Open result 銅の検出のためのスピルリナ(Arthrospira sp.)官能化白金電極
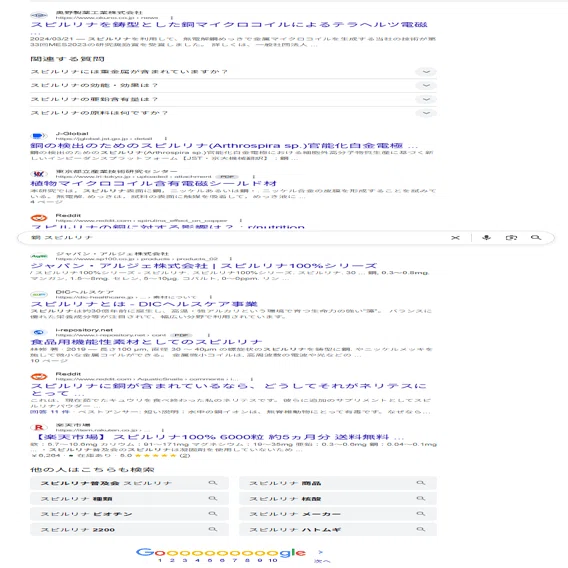Image resolution: width=568 pixels, height=568 pixels. [x=224, y=146]
